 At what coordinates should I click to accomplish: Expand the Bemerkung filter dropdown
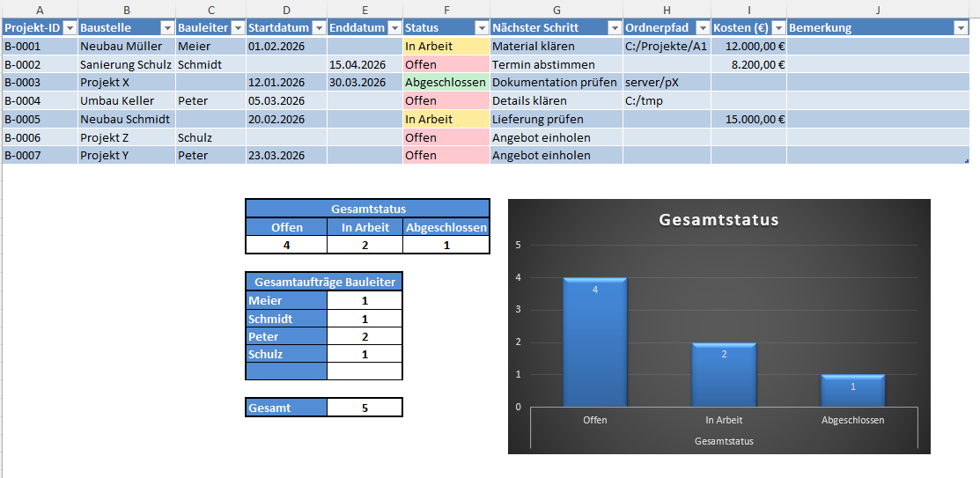coord(960,28)
